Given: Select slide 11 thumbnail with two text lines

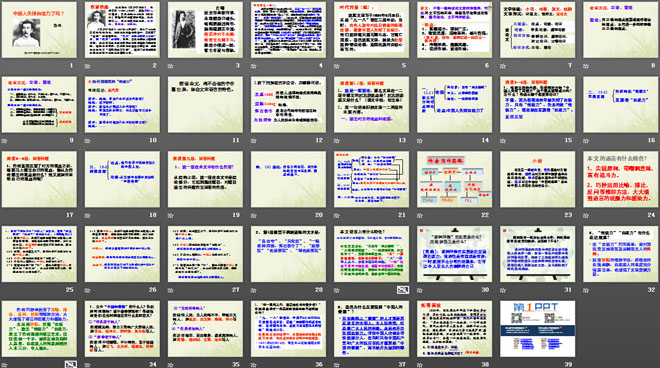Looking at the screenshot, I should (205, 104).
